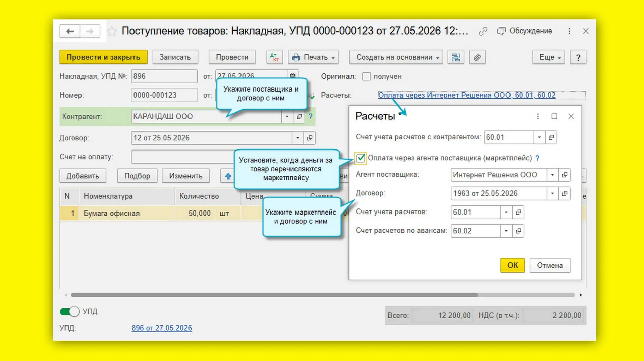Click right arrow of horizontal scrollbar
Screen dimensions: 644x361
(x=581, y=295)
